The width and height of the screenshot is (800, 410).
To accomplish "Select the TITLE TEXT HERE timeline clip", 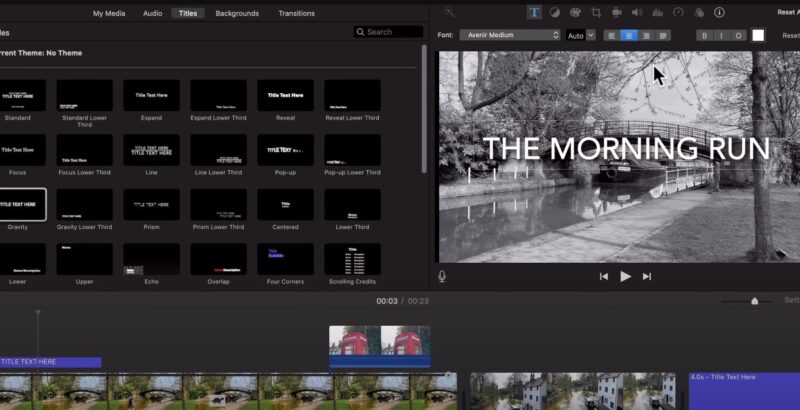I will click(51, 362).
